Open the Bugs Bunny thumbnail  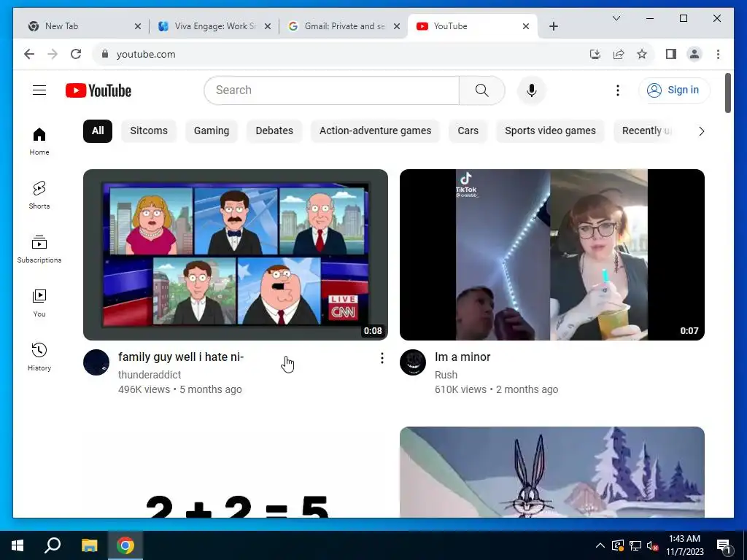(x=551, y=472)
